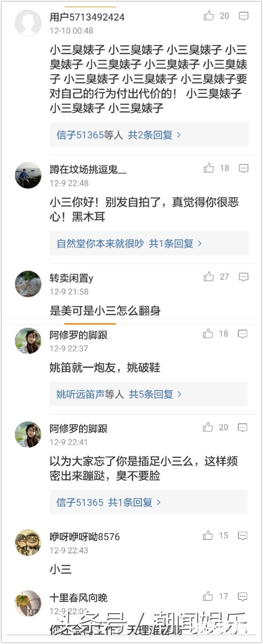
Task: Expand the 共2条回复 replies
Action: click(x=154, y=135)
